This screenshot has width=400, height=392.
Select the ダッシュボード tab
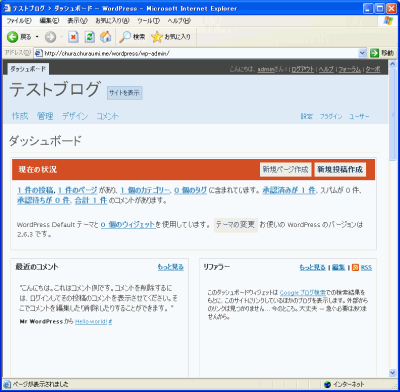(x=28, y=69)
